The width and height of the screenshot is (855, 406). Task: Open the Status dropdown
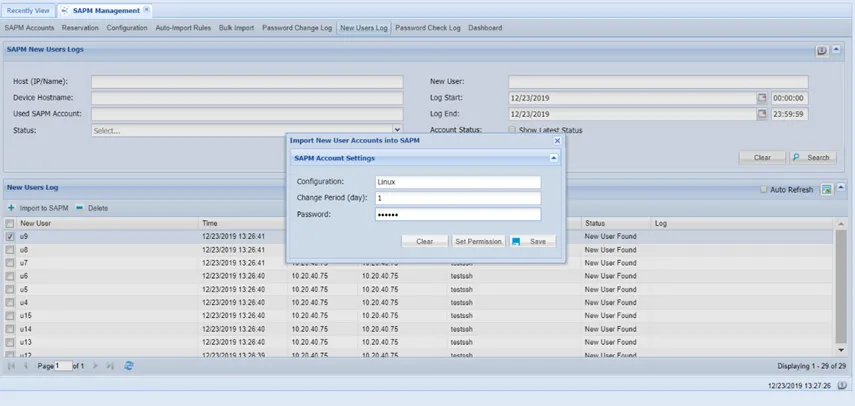(398, 131)
